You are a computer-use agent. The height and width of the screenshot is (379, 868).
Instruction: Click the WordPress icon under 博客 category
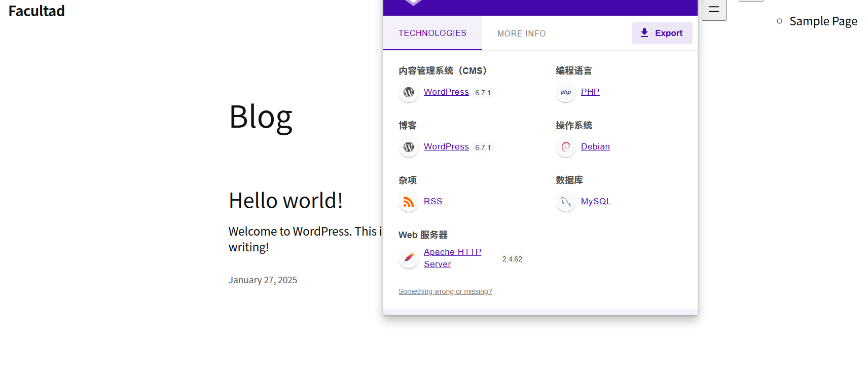click(x=409, y=147)
